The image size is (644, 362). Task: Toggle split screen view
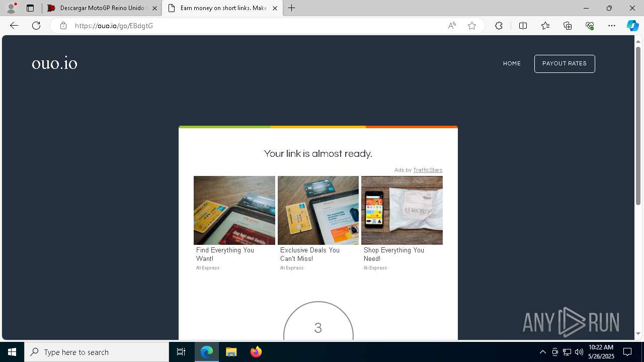[x=523, y=26]
